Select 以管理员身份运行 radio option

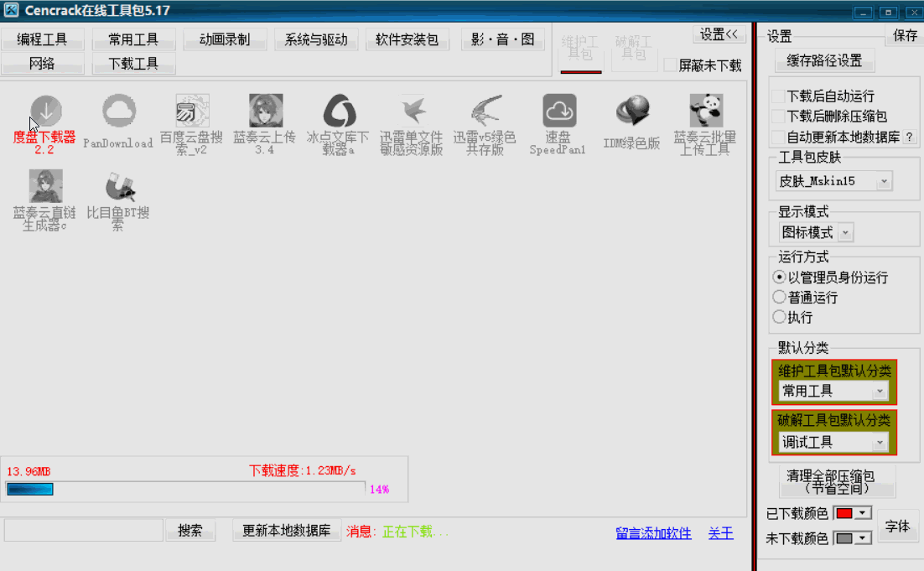pyautogui.click(x=779, y=277)
